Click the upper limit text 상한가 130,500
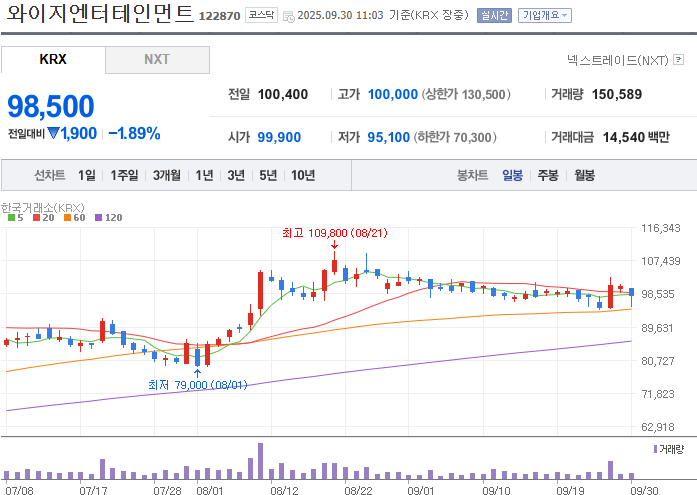Viewport: 697px width, 495px height. 466,94
